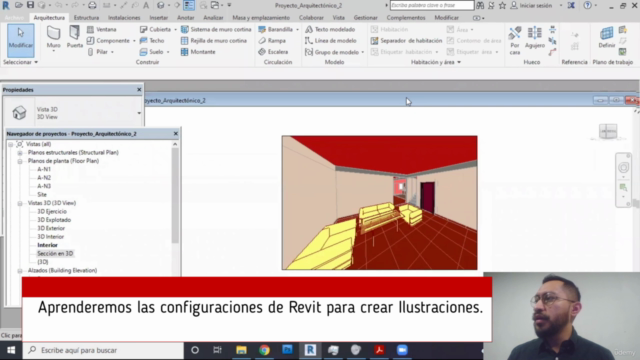Collapse the Vistas 3D node
The image size is (640, 360).
(x=20, y=203)
